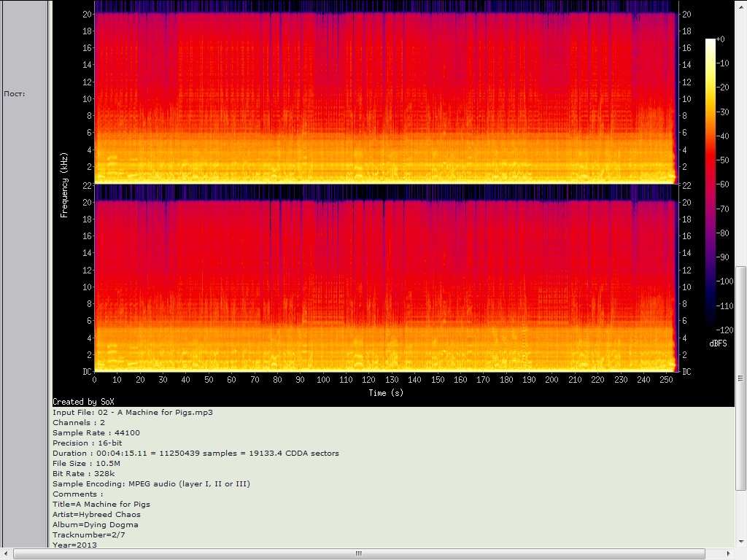Click the horizontal scrollbar left arrow
Image resolution: width=747 pixels, height=560 pixels.
7,553
